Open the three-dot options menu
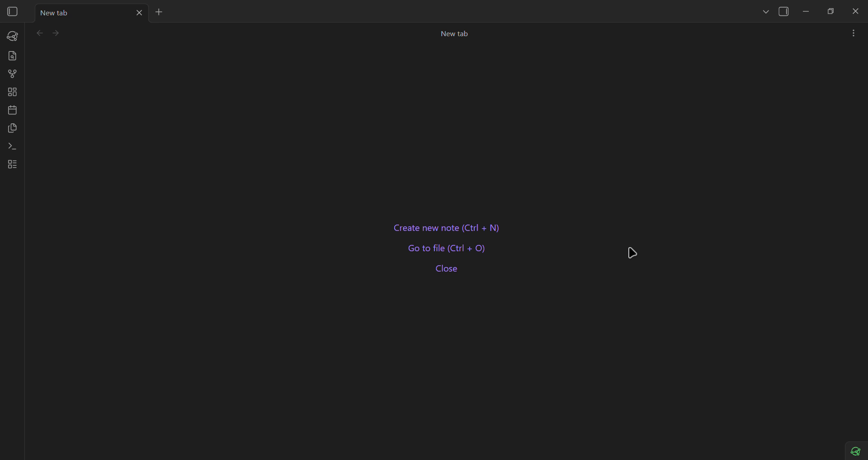This screenshot has height=460, width=868. (x=854, y=33)
